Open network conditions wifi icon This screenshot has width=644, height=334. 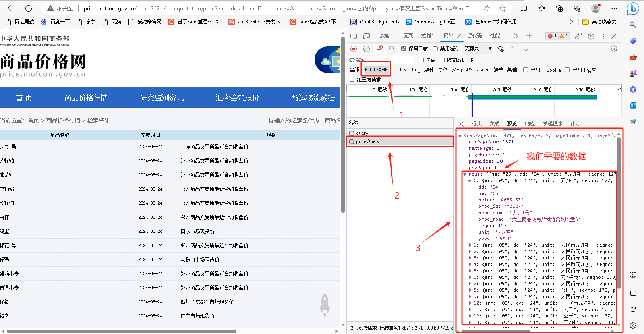click(x=500, y=49)
